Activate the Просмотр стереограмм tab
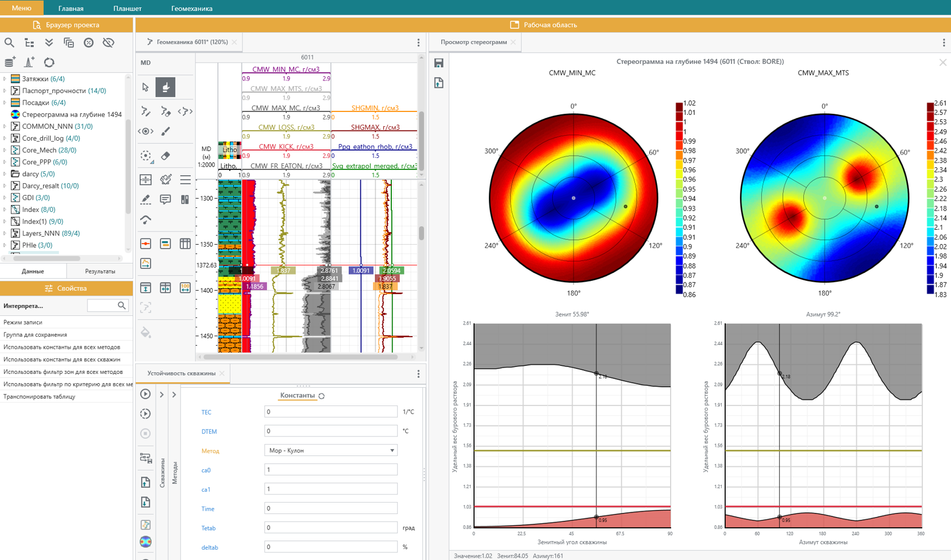Image resolution: width=951 pixels, height=560 pixels. (x=473, y=42)
